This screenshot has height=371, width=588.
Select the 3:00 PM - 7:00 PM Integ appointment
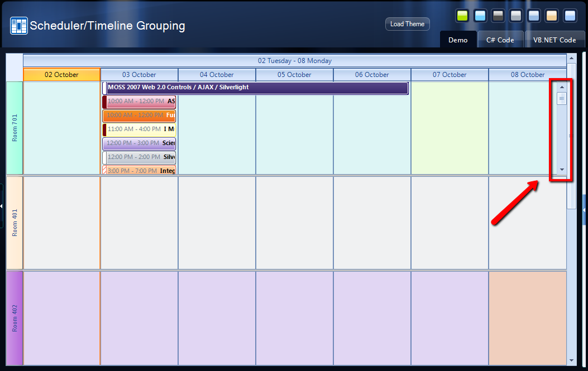point(138,170)
